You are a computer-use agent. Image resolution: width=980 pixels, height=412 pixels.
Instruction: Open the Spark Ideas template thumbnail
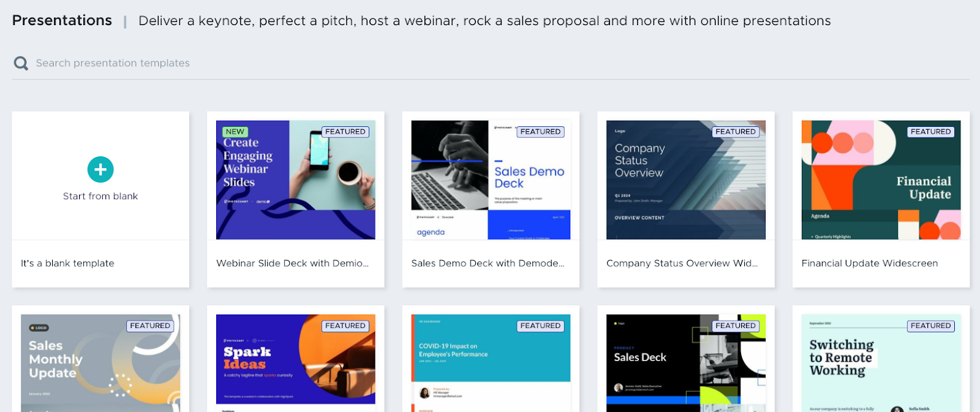click(x=296, y=363)
